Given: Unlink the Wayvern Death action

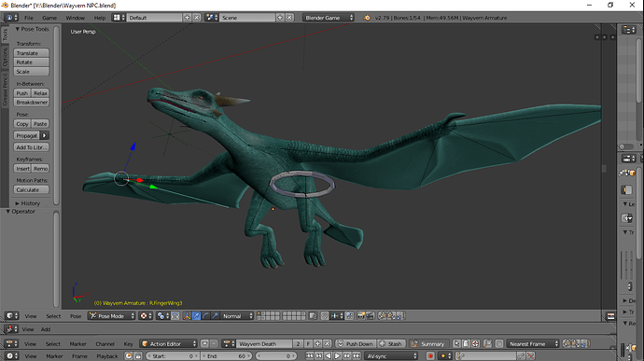Looking at the screenshot, I should [x=327, y=344].
